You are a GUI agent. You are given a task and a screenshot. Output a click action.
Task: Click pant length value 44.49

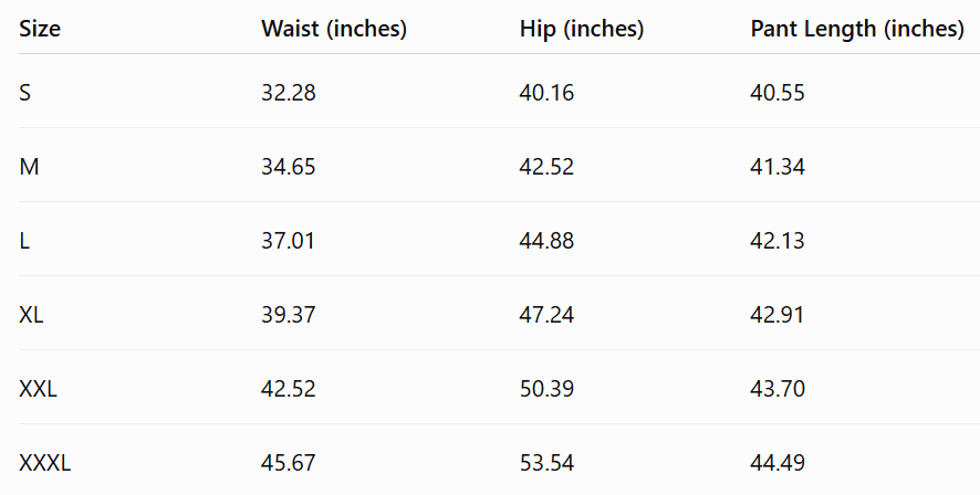point(777,463)
